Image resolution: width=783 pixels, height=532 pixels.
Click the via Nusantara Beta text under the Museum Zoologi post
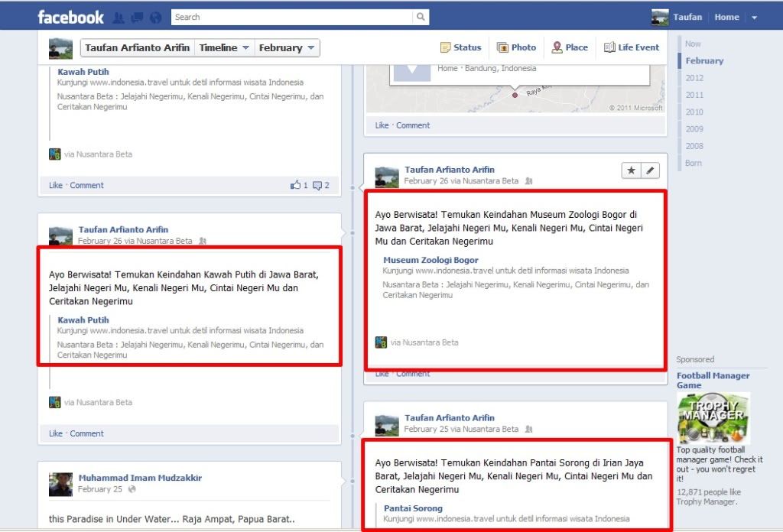[x=424, y=342]
